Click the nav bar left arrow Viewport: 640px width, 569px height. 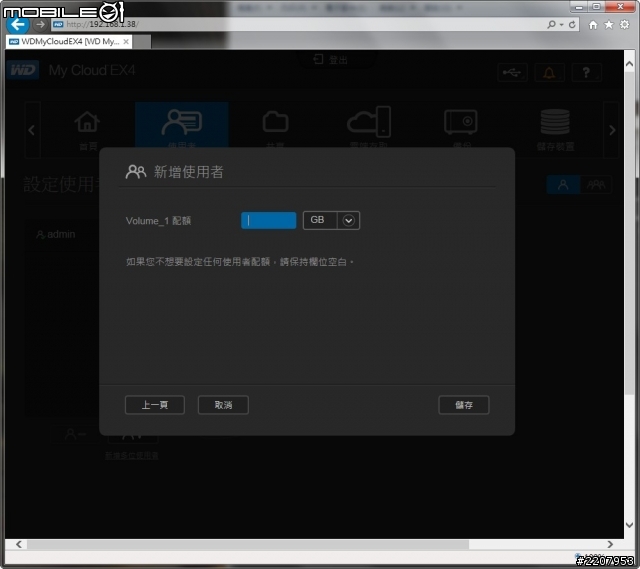pyautogui.click(x=32, y=130)
